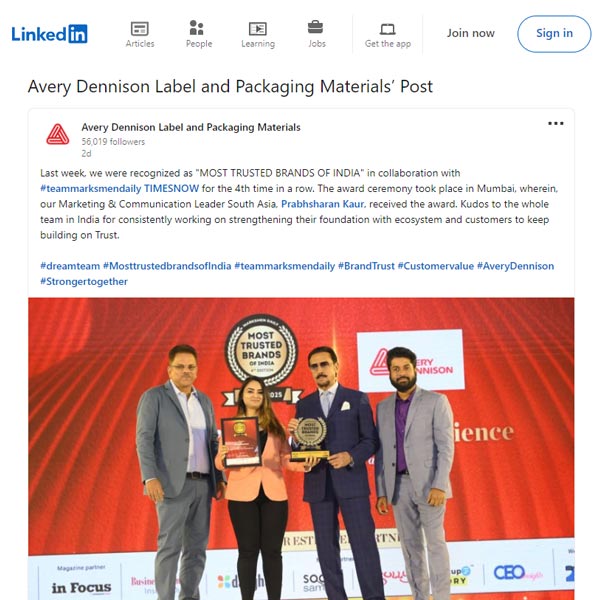Viewport: 600px width, 600px height.
Task: Open Prabhsharan Kaur's profile link
Action: [x=322, y=204]
